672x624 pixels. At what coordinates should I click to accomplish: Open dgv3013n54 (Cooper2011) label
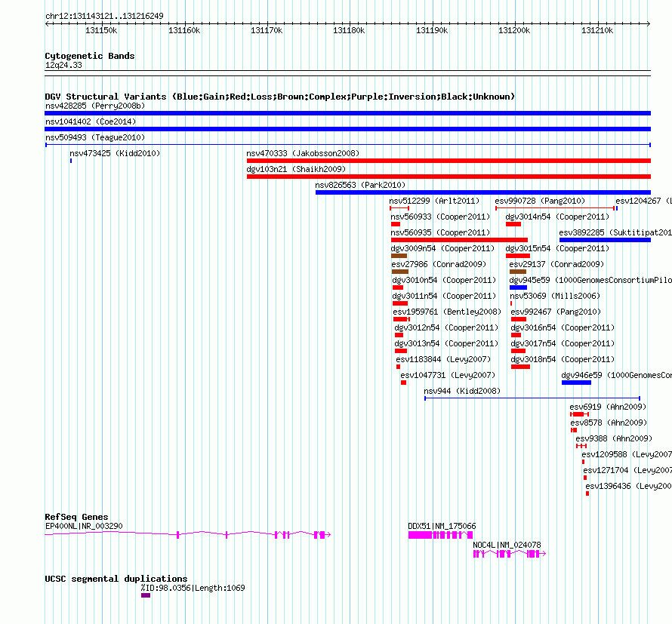point(446,343)
